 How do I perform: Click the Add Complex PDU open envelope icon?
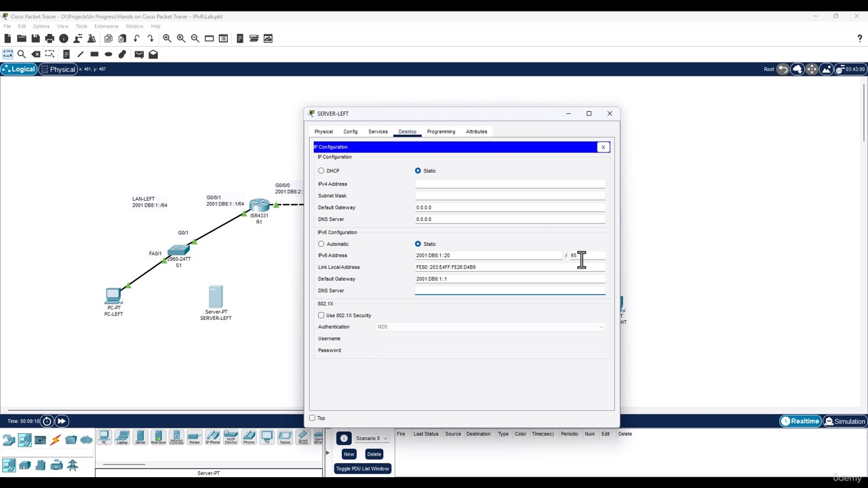(153, 54)
